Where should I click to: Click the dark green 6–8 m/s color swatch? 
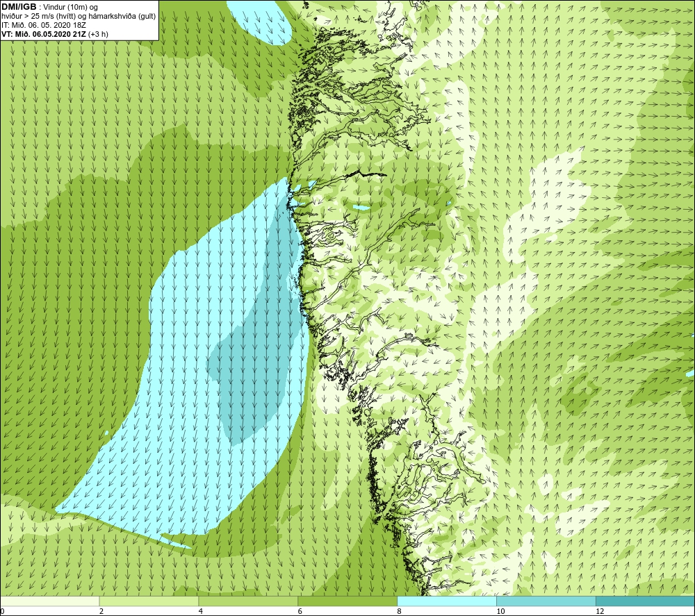(347, 601)
